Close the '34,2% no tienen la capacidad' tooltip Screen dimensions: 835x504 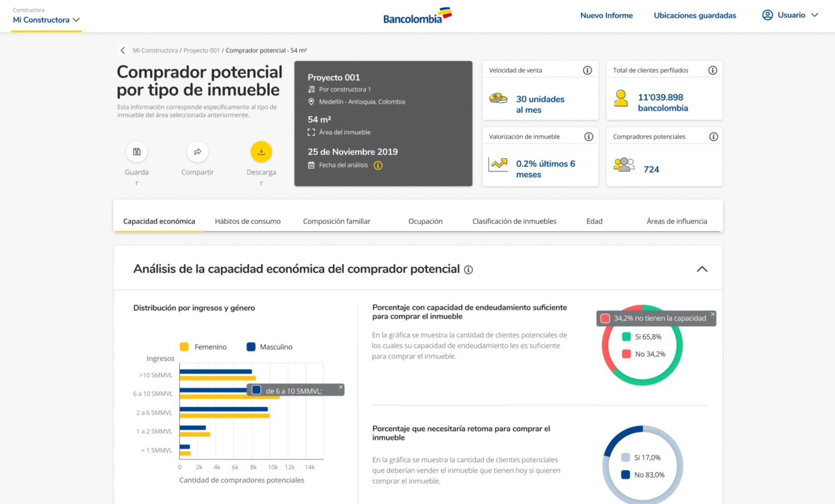pyautogui.click(x=713, y=314)
